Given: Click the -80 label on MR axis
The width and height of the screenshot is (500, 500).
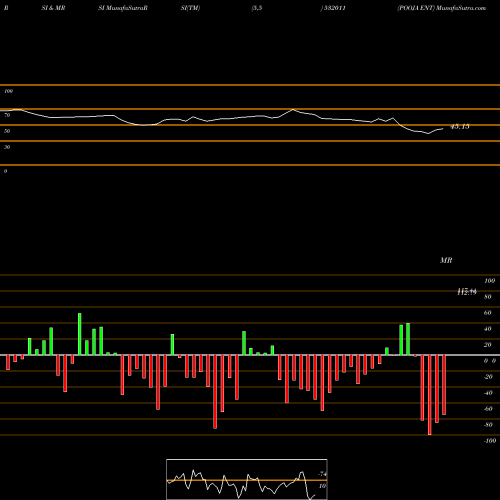Looking at the screenshot, I should click(488, 425).
